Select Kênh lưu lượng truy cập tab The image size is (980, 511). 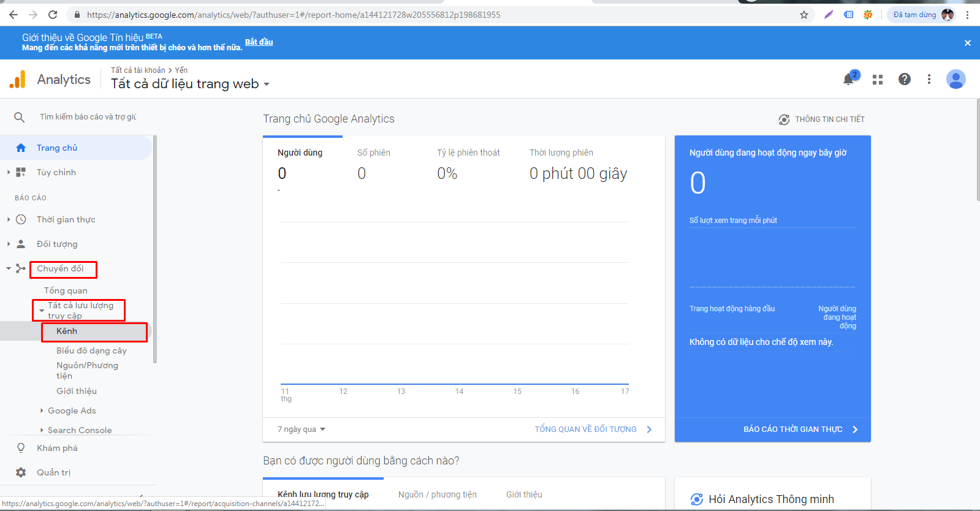323,494
